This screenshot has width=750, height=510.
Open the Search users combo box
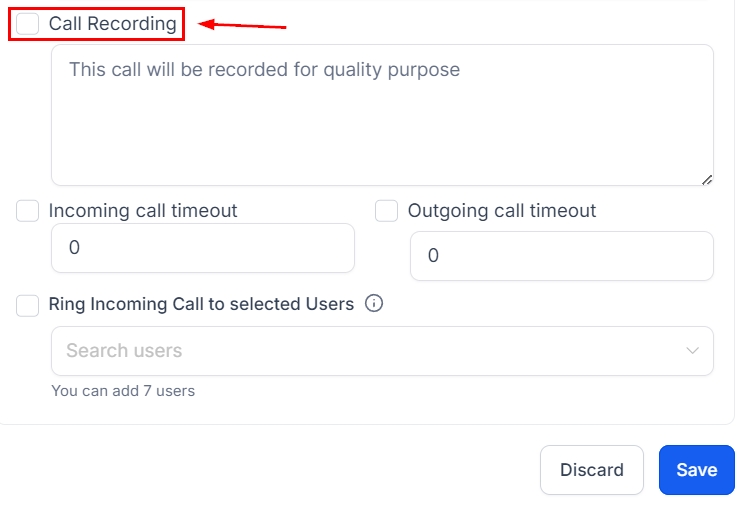[x=370, y=351]
